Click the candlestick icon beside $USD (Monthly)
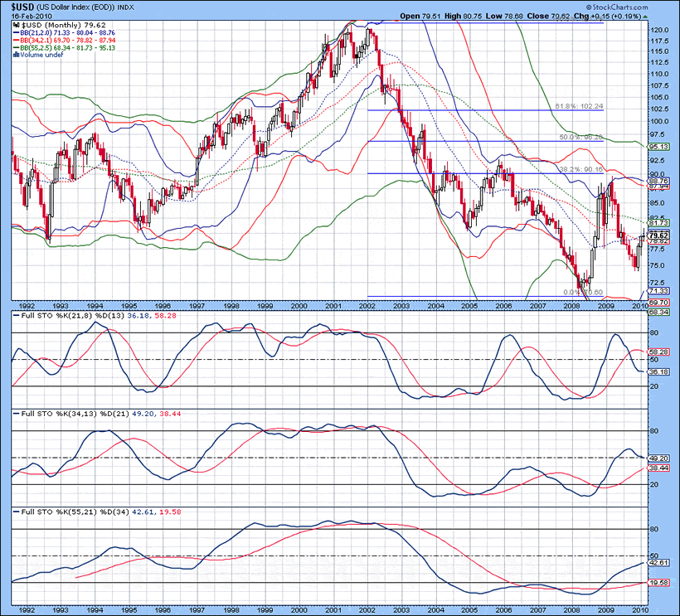 [x=17, y=25]
